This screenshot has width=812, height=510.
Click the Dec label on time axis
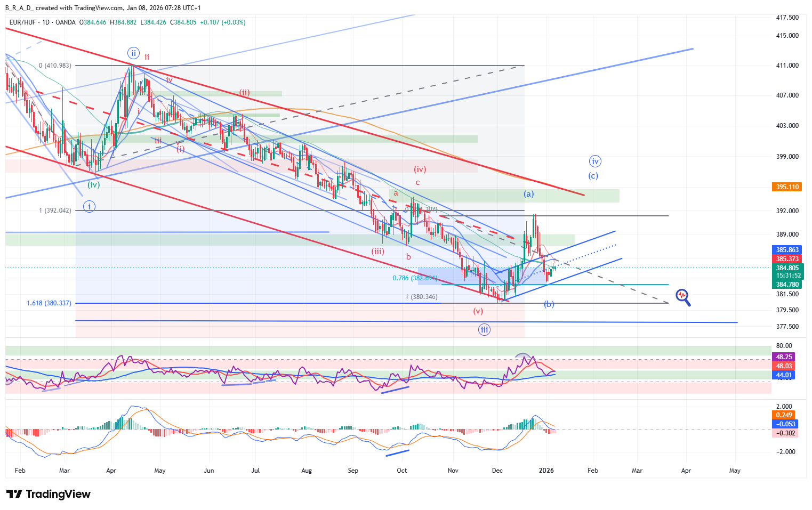(x=497, y=471)
